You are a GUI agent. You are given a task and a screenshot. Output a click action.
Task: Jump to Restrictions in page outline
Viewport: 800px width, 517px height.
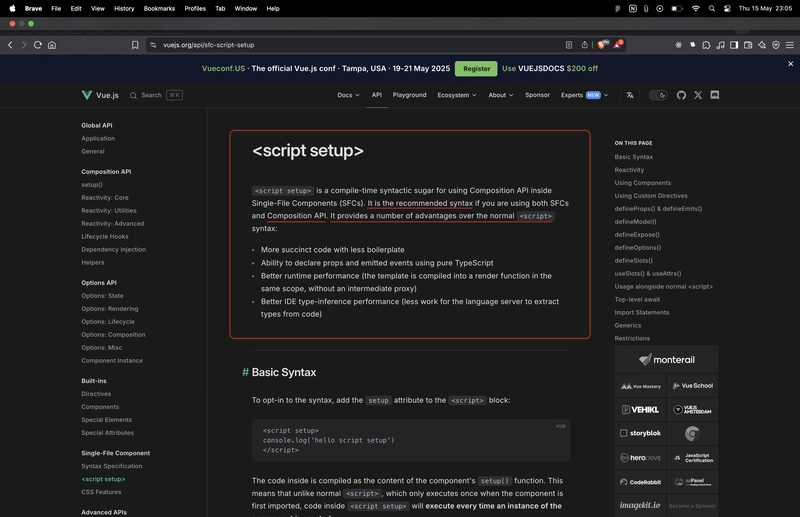pos(632,338)
